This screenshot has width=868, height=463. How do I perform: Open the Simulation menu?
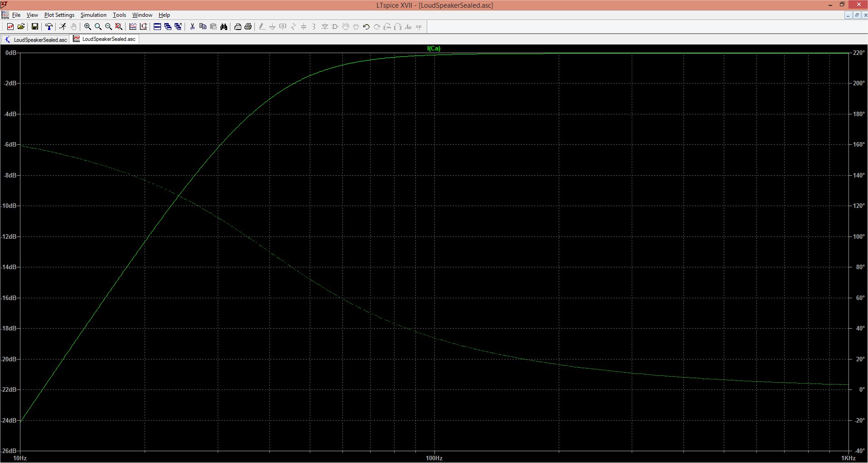point(93,15)
